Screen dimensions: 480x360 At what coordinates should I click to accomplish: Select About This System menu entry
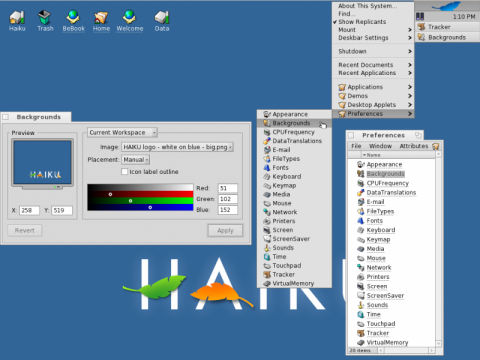pos(373,6)
